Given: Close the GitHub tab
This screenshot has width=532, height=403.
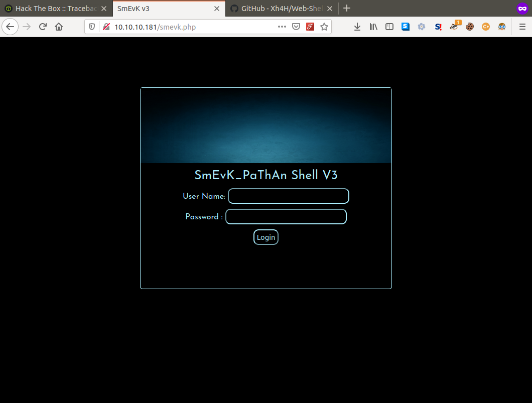Looking at the screenshot, I should point(330,9).
